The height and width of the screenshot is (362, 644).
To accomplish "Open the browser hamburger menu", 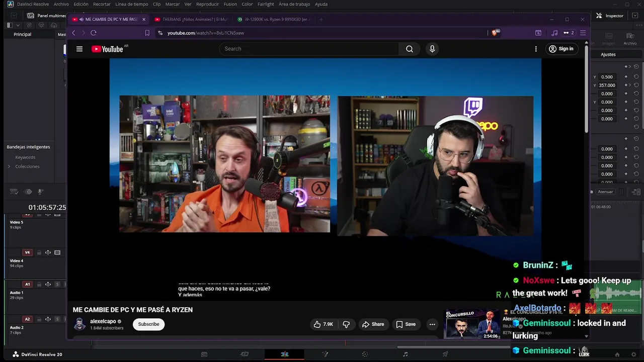I will pyautogui.click(x=583, y=33).
